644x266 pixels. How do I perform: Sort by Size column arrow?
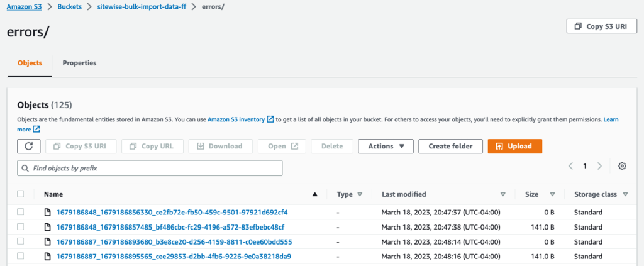tap(552, 194)
